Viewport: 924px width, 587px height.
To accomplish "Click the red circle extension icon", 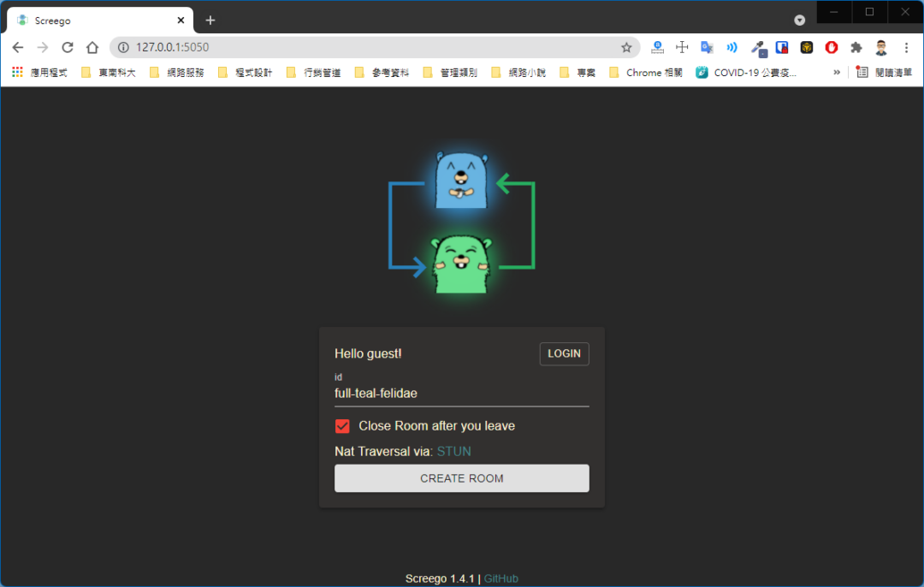I will click(x=832, y=47).
